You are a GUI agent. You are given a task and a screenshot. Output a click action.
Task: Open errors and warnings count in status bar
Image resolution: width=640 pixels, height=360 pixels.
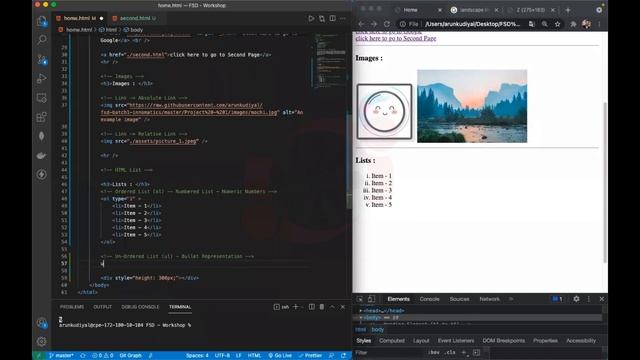pyautogui.click(x=102, y=356)
